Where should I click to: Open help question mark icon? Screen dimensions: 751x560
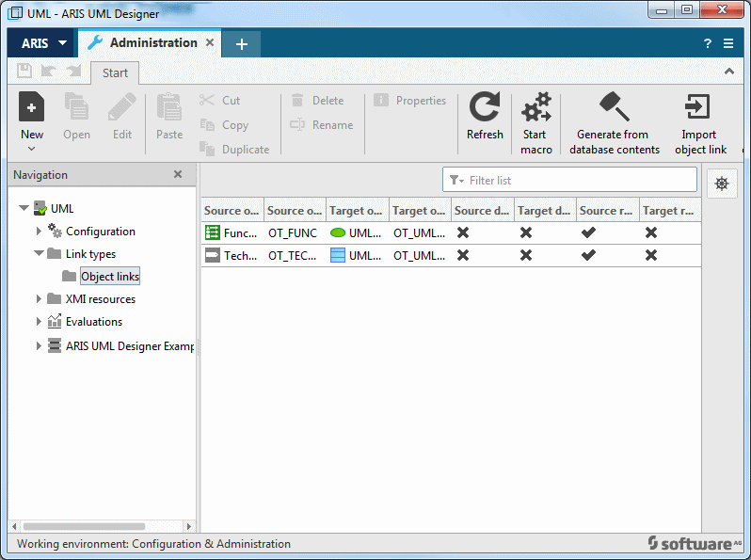tap(708, 43)
